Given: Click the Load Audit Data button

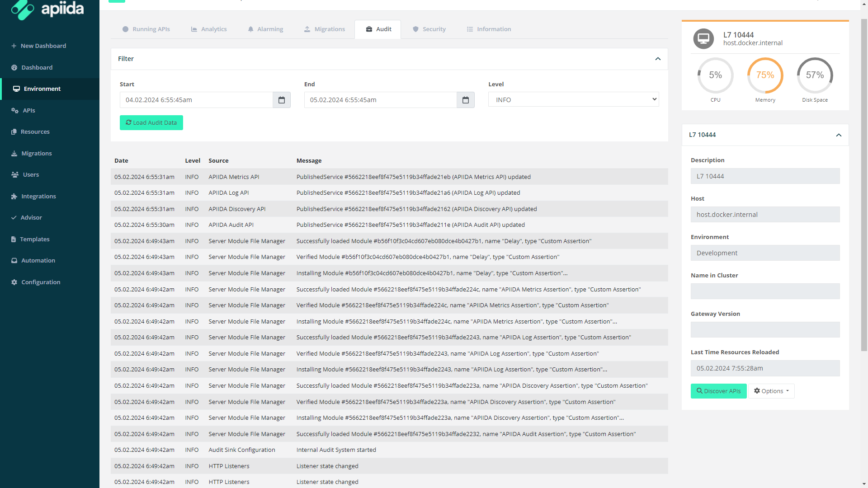Looking at the screenshot, I should pyautogui.click(x=151, y=122).
